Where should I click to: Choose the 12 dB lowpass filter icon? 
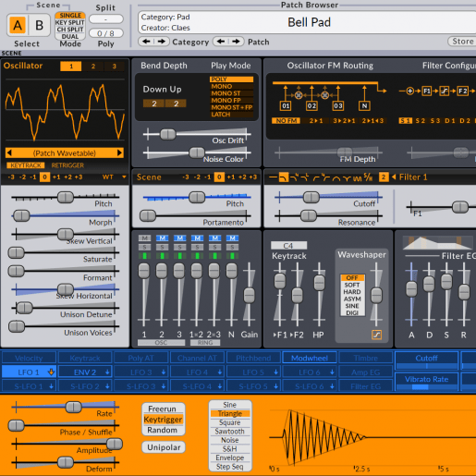click(284, 177)
